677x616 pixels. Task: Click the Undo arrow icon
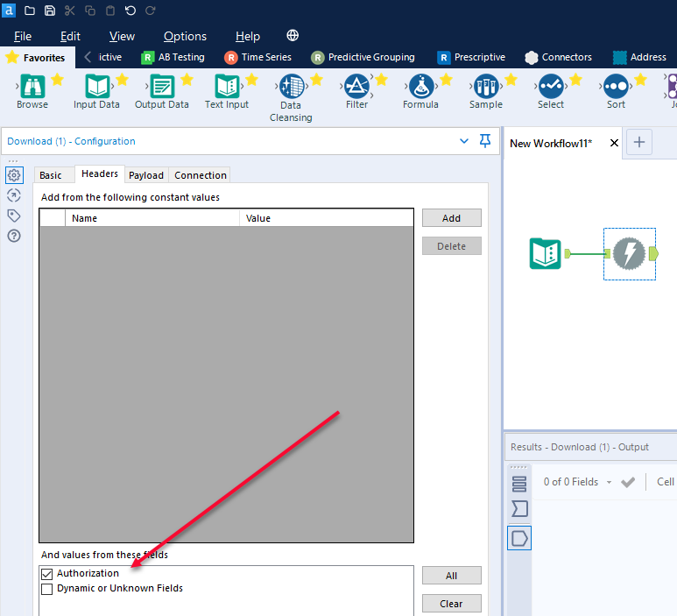point(130,11)
